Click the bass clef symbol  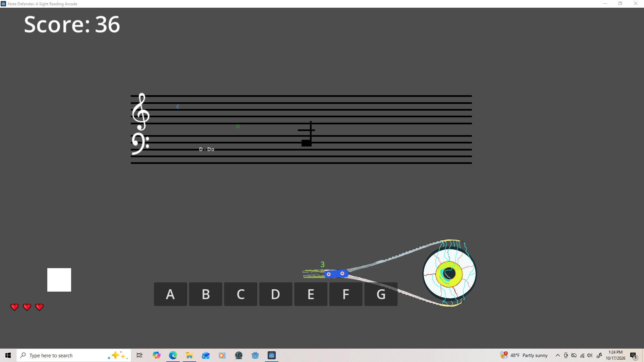(140, 144)
